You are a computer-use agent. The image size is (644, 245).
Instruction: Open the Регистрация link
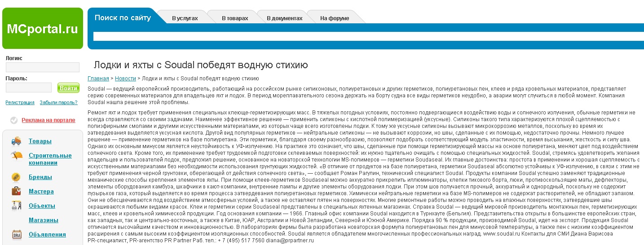coord(20,102)
